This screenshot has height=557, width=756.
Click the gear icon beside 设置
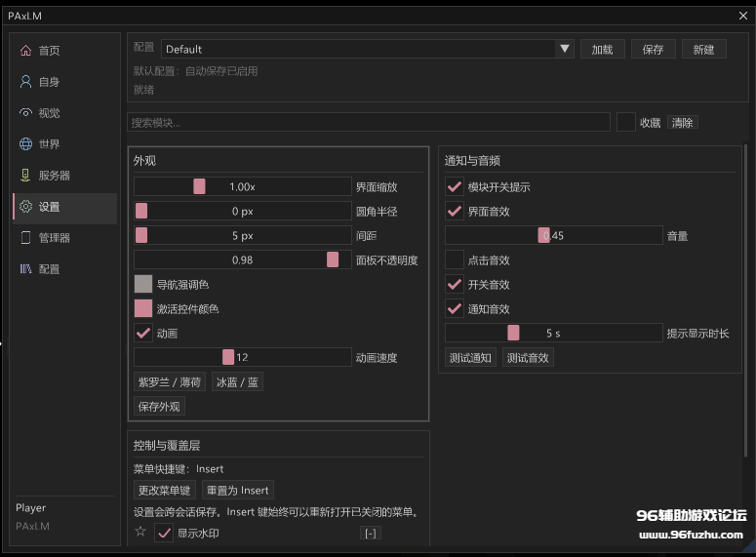pyautogui.click(x=25, y=207)
